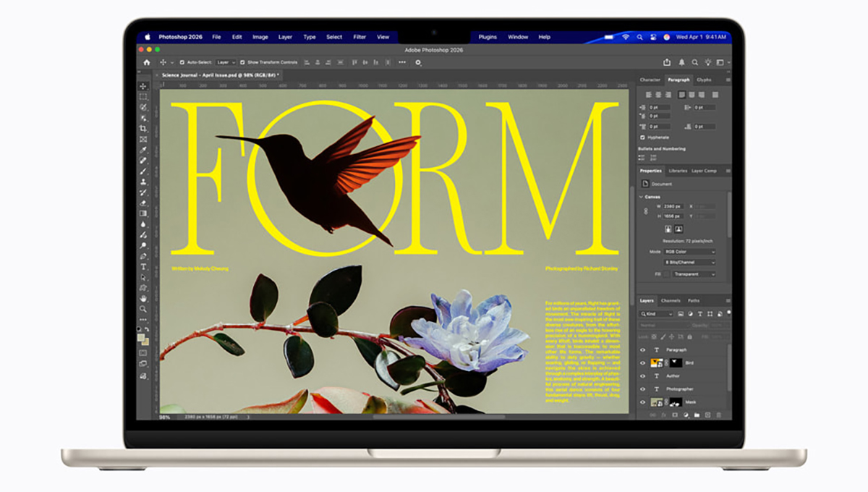
Task: Select the Crop tool
Action: click(x=143, y=128)
